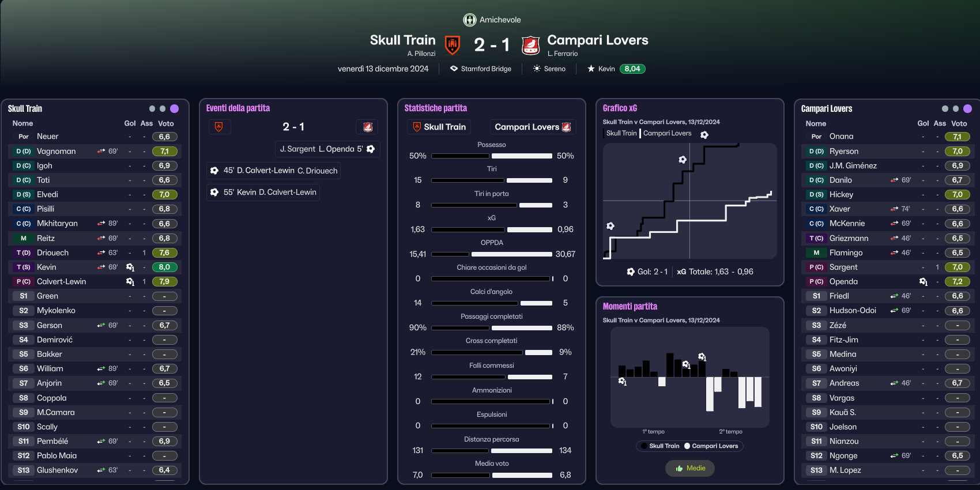Screen dimensions: 980x490
Task: Click the Stamford Bridge stadium icon
Action: 454,69
